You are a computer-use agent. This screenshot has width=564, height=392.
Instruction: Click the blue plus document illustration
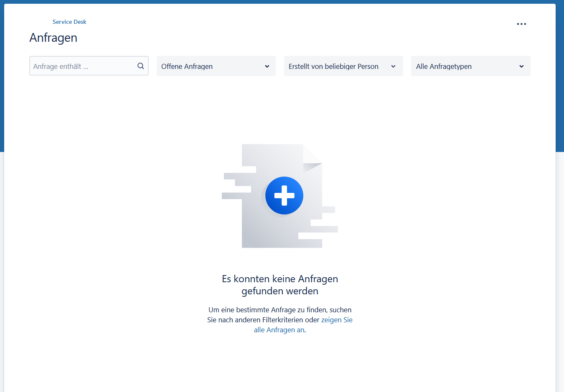[x=280, y=196]
